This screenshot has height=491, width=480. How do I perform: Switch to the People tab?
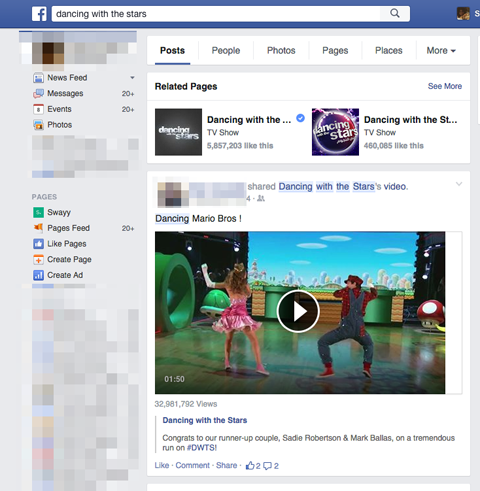click(x=226, y=51)
